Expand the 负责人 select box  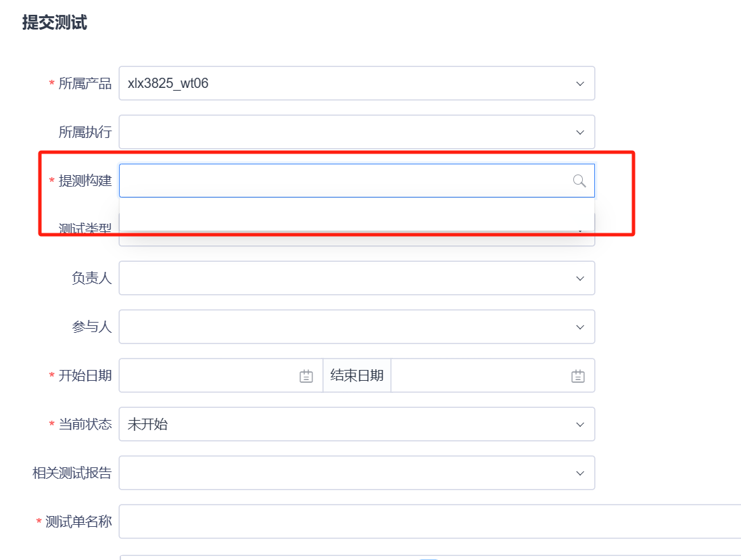coord(338,279)
